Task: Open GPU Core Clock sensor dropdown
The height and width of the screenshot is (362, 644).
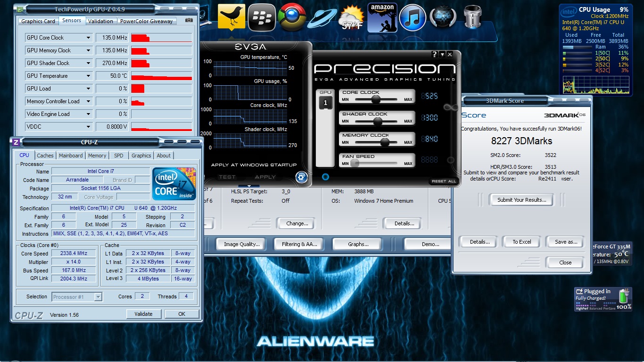Action: click(88, 38)
